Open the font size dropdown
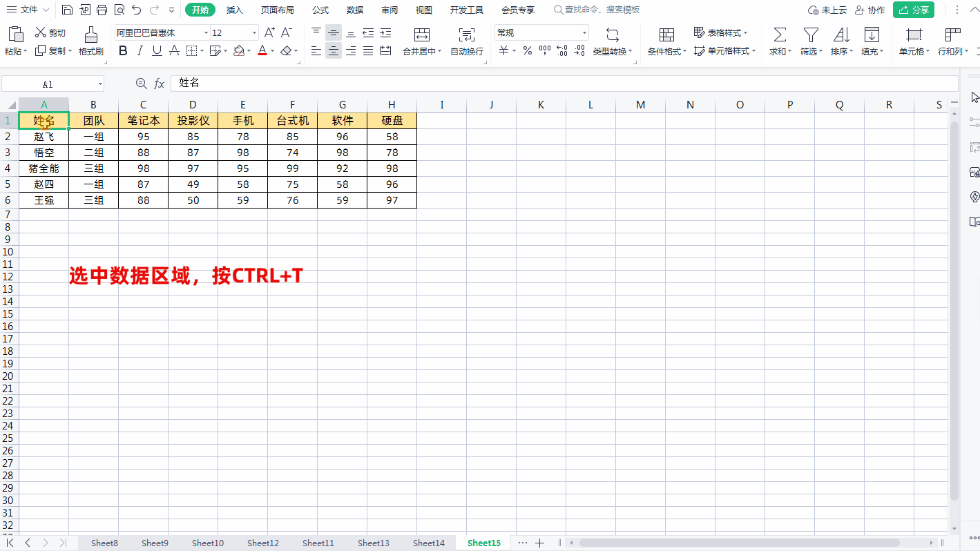980x551 pixels. 255,32
